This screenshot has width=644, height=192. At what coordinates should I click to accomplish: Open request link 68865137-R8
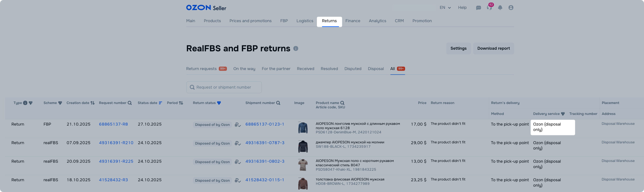point(113,124)
